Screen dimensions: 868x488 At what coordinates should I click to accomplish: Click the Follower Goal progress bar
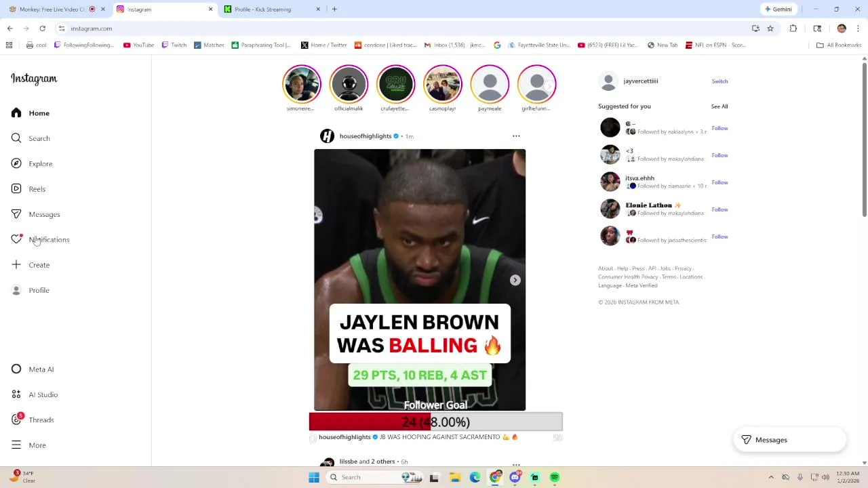(x=435, y=422)
